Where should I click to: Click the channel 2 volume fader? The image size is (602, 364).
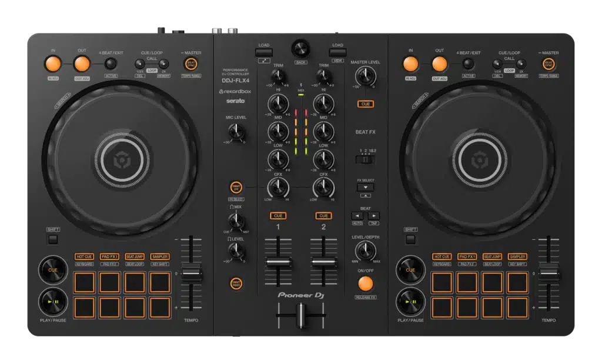point(324,262)
